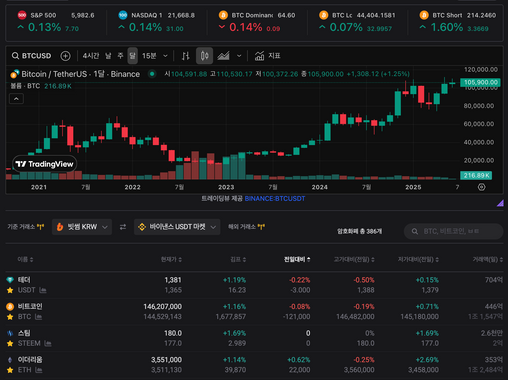The height and width of the screenshot is (380, 508).
Task: Open the 빗썸 KRW exchange dropdown
Action: (x=82, y=227)
